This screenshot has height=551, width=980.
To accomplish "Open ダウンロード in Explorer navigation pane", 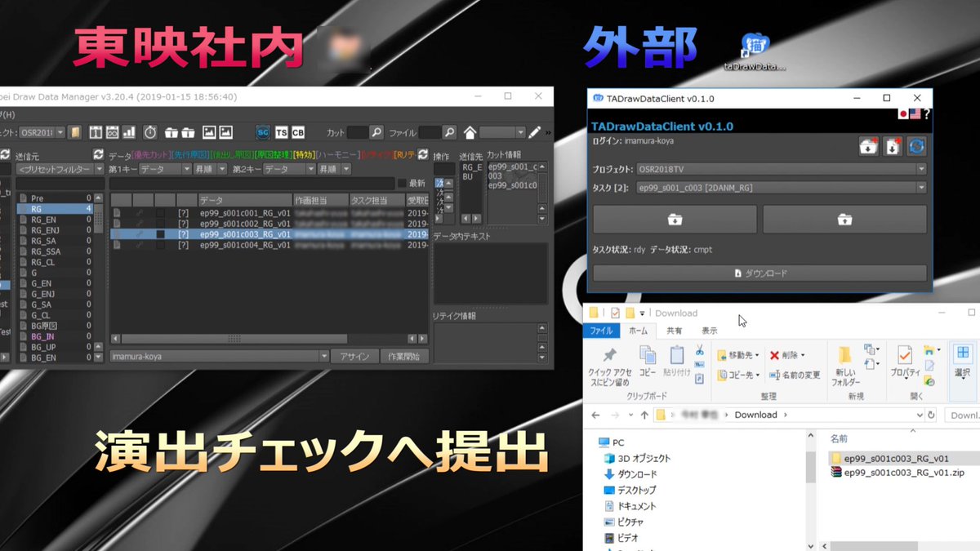I will click(630, 474).
